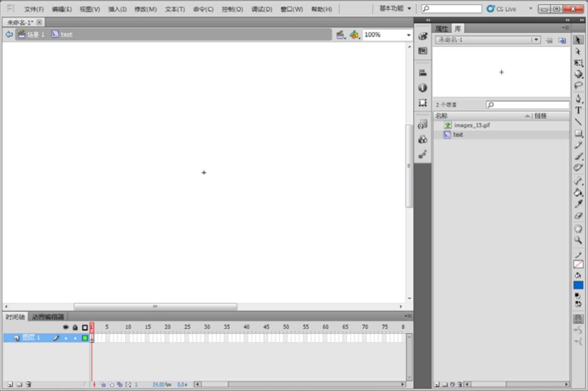588x391 pixels.
Task: Select the Bone tool
Action: click(x=578, y=181)
